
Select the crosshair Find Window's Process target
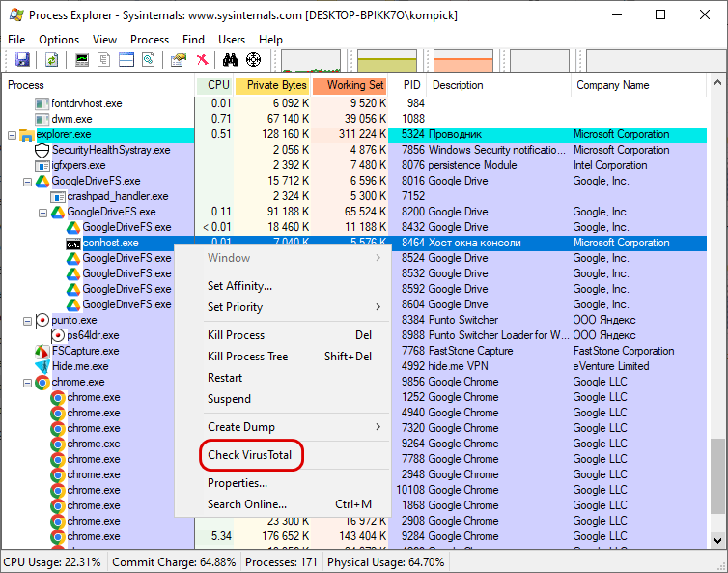point(254,60)
